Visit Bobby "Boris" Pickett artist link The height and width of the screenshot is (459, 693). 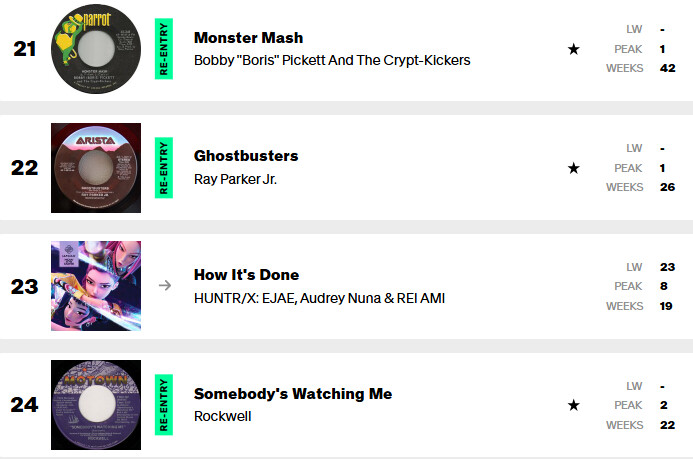[x=332, y=60]
